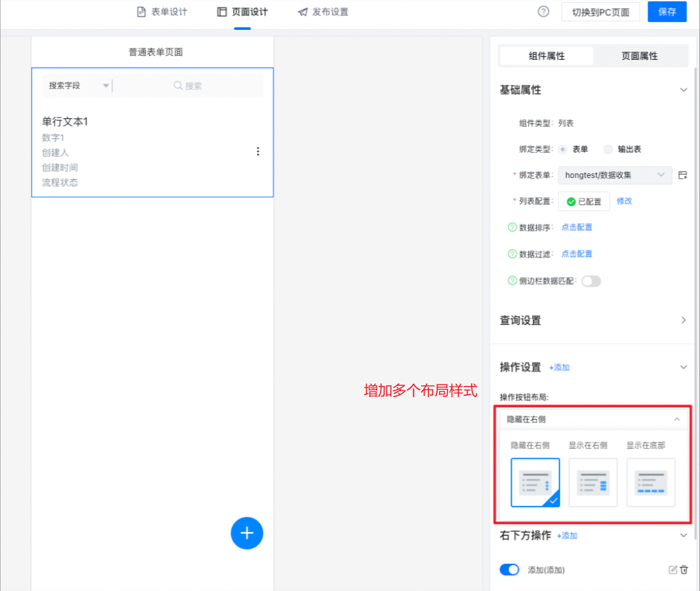Open form picker icon beside 绑定表单 dropdown
Viewport: 700px width, 591px height.
[x=683, y=175]
